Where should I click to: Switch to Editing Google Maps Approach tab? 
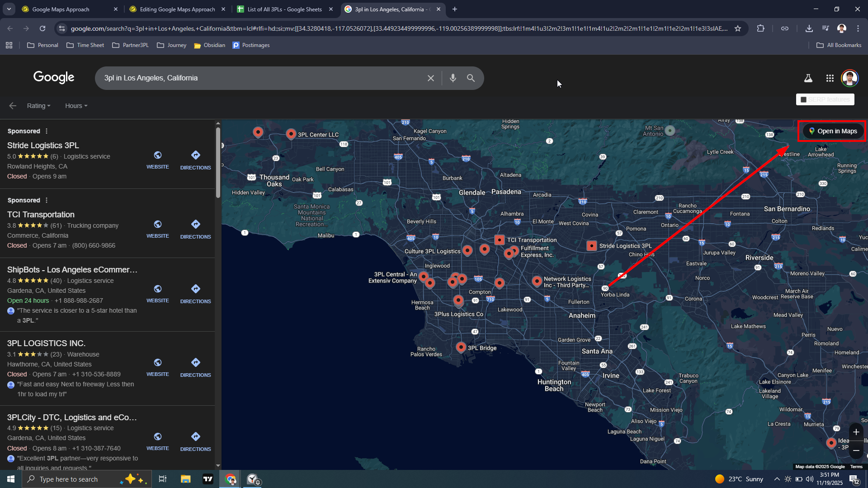pyautogui.click(x=177, y=9)
